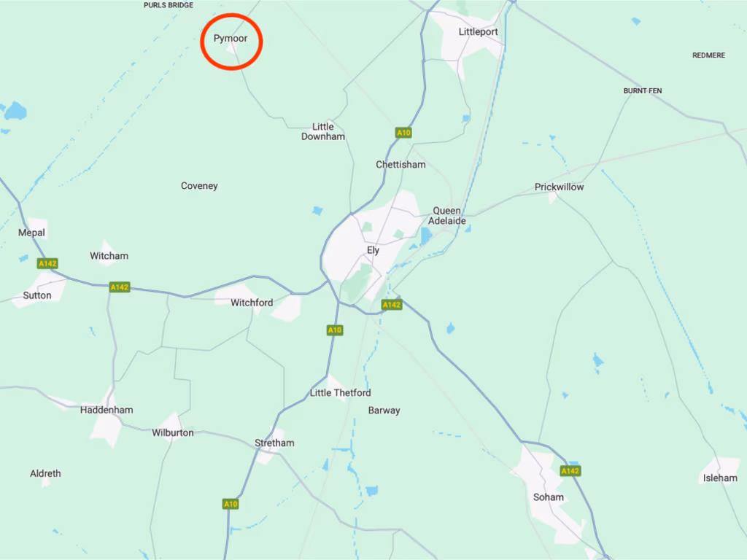Click the Haddenham village label
The height and width of the screenshot is (560, 747).
[107, 410]
